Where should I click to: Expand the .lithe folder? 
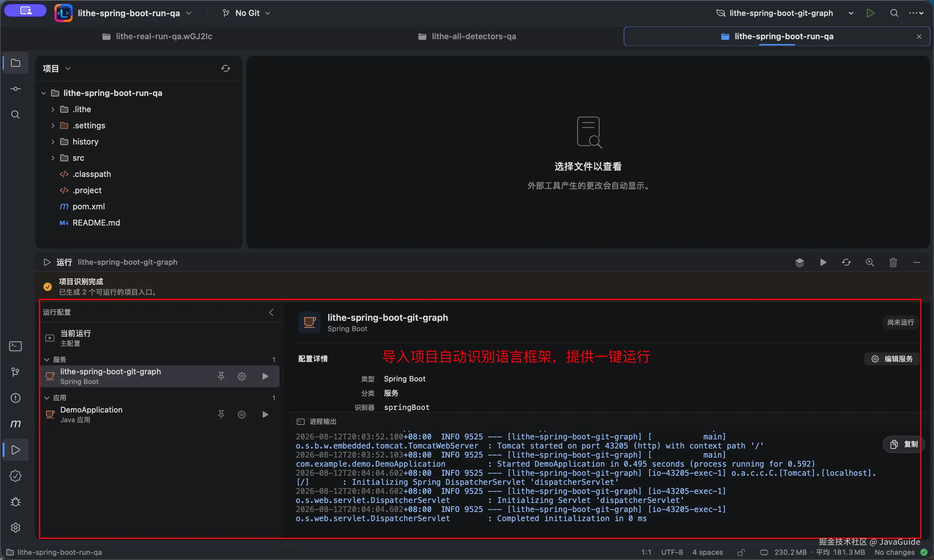pyautogui.click(x=53, y=109)
